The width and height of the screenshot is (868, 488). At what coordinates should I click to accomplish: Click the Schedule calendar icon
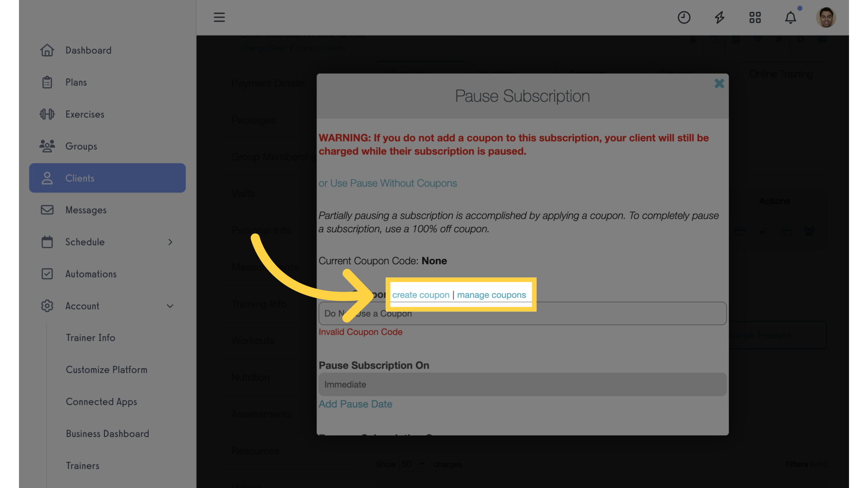(x=47, y=242)
